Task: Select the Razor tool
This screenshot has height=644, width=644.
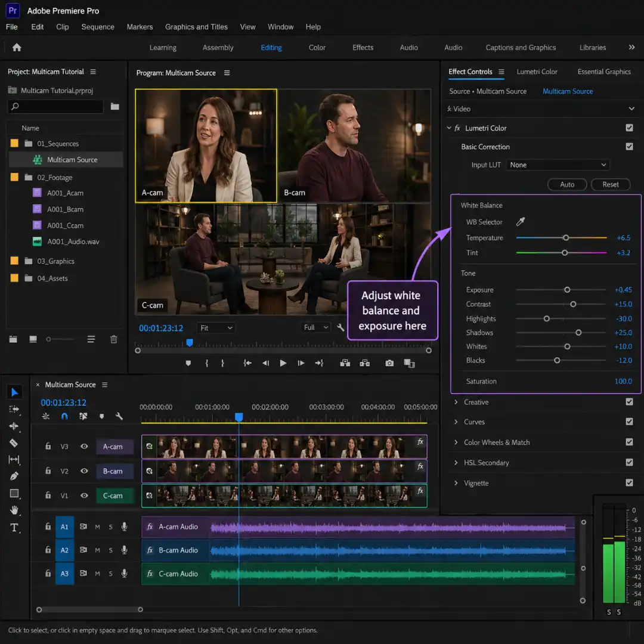Action: tap(14, 442)
